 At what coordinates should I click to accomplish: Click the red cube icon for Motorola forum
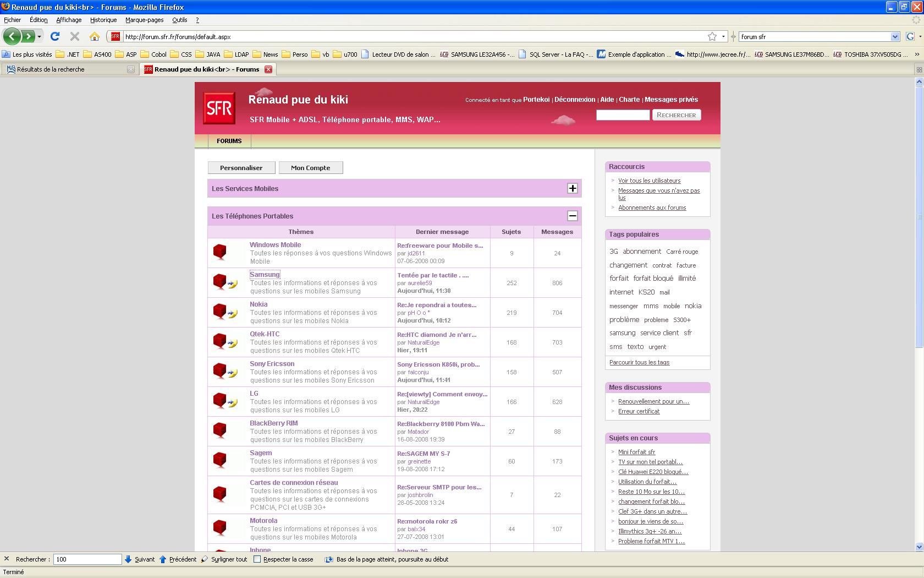[220, 528]
